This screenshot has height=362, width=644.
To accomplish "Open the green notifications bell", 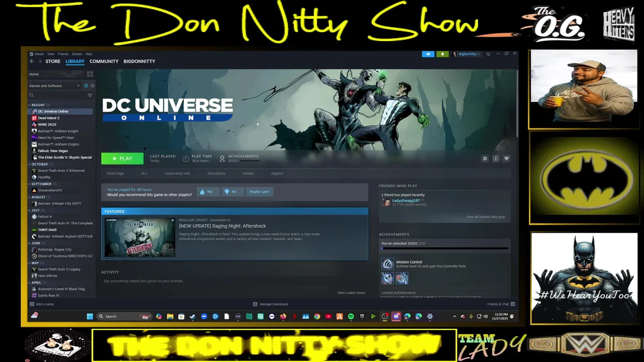I will click(x=443, y=54).
